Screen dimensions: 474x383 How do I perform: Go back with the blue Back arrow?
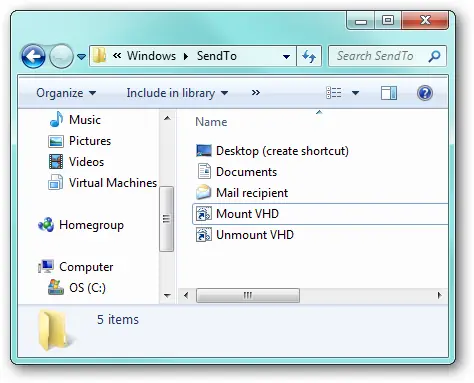[33, 56]
